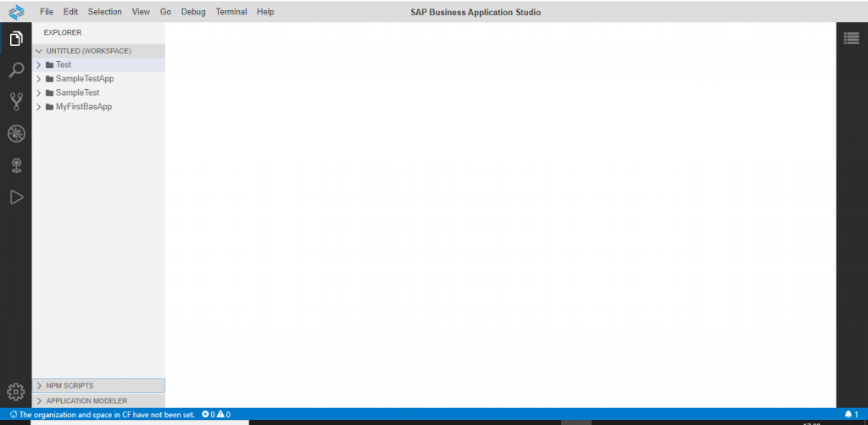Open the Go menu
The width and height of the screenshot is (868, 425).
165,12
